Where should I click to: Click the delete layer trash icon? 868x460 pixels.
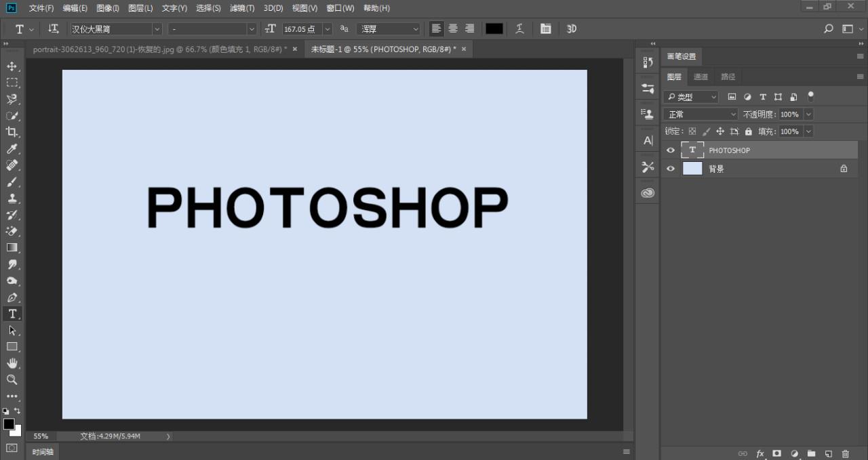pyautogui.click(x=845, y=453)
